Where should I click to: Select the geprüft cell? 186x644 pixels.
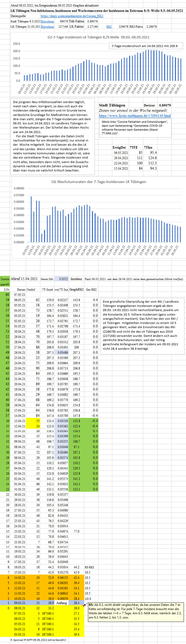pyautogui.click(x=5, y=284)
